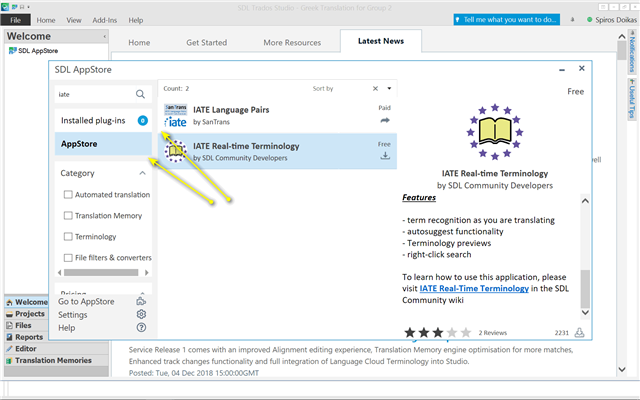The height and width of the screenshot is (400, 640).
Task: Click the category horizontal scrollbar thumb
Action: (101, 272)
